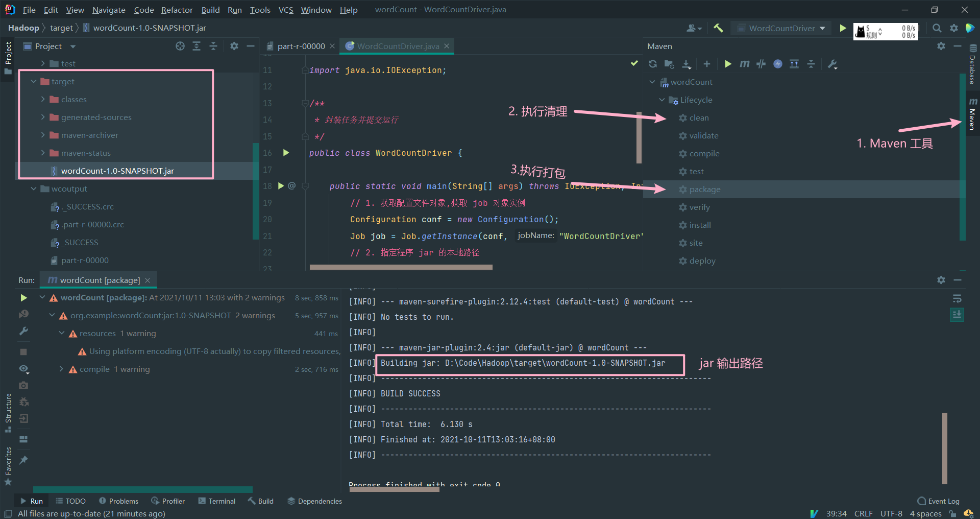Toggle the eye icon in Run panel
The image size is (980, 519).
[23, 369]
